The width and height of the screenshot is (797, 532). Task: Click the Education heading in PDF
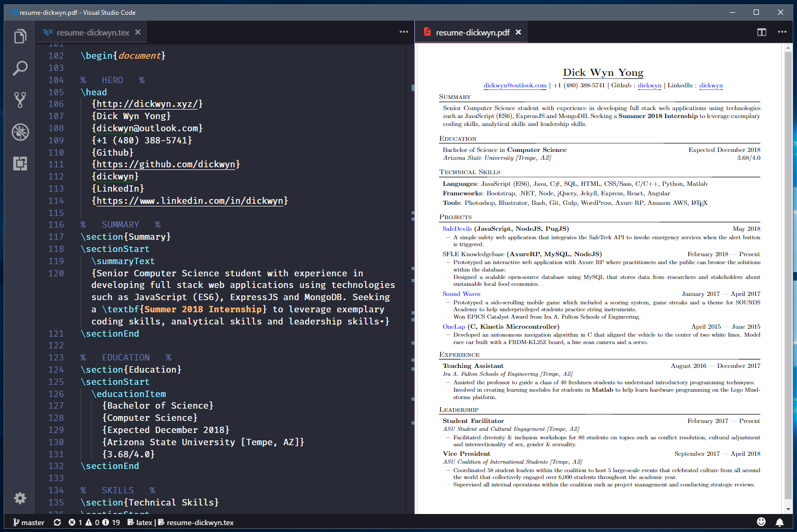pos(458,139)
